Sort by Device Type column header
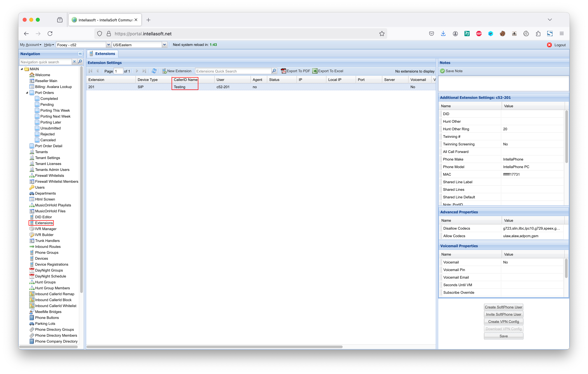This screenshot has width=588, height=374. click(154, 79)
